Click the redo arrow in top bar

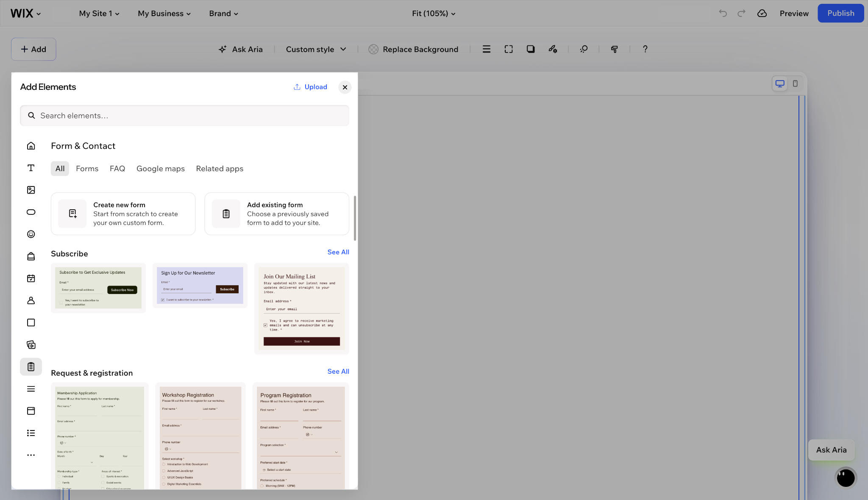click(741, 13)
